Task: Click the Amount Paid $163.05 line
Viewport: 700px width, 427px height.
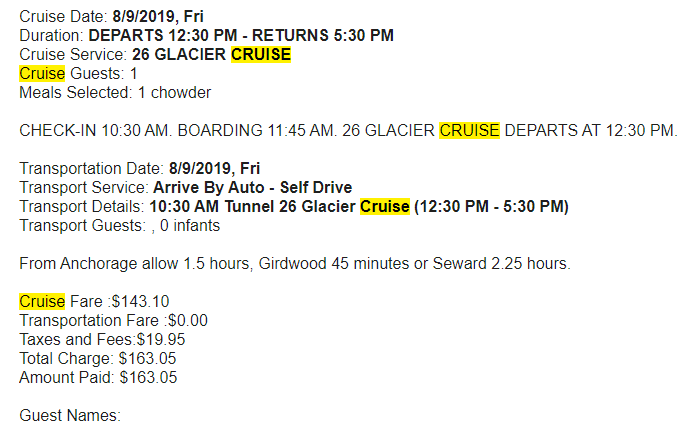Action: tap(98, 377)
